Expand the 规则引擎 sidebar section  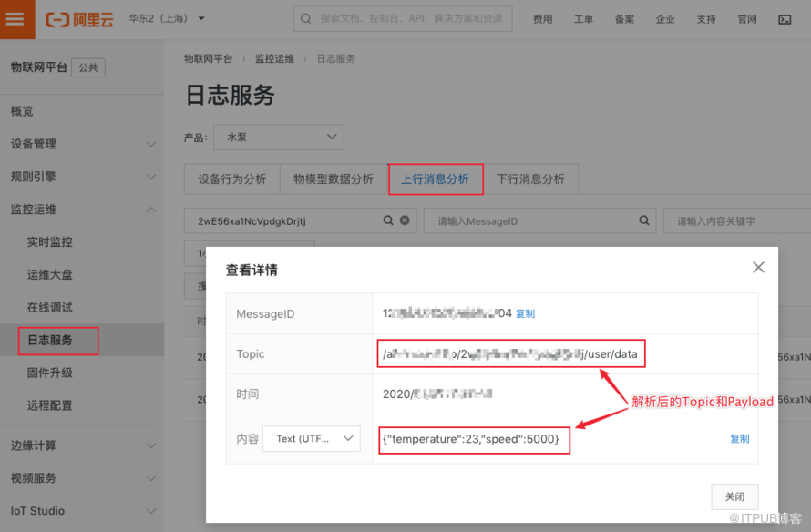click(x=151, y=177)
